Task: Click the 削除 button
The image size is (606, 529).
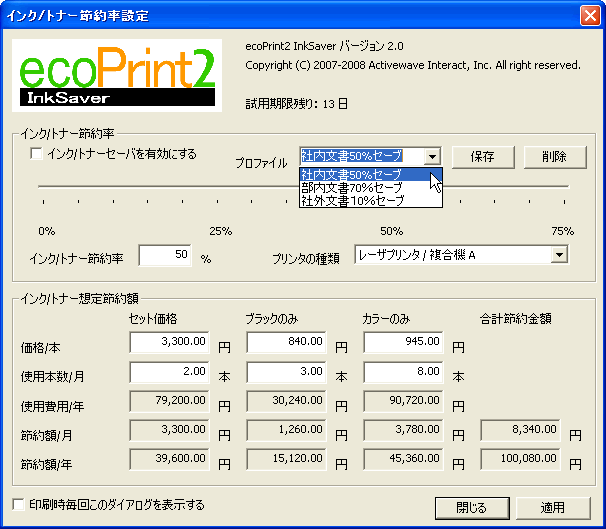Action: pos(555,157)
